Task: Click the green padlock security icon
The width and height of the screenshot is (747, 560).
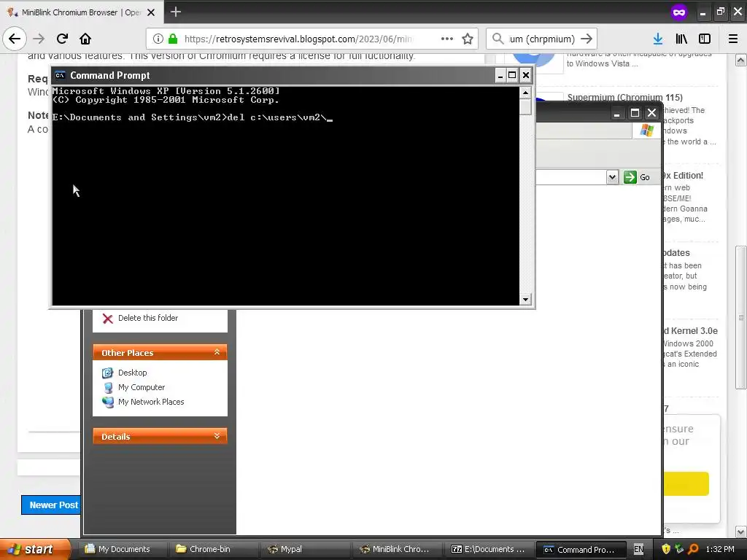Action: coord(173,39)
